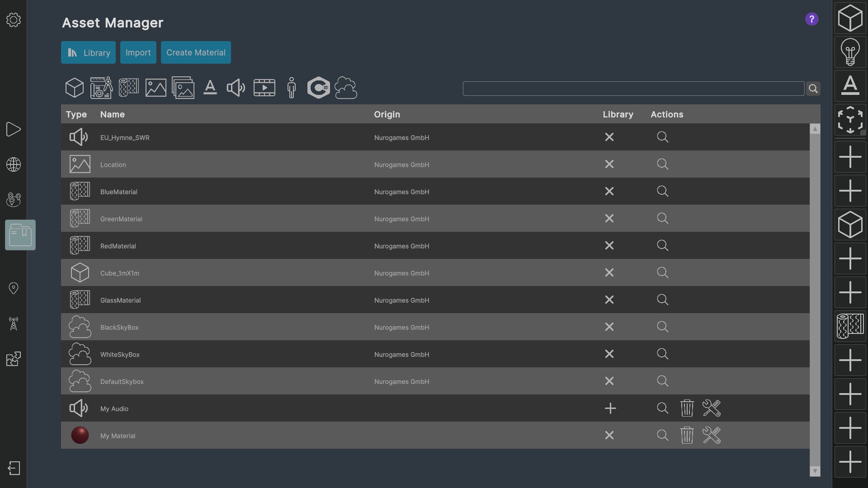Preview the EU_Hymne_SWR audio asset
Screen dimensions: 868x488
click(662, 137)
